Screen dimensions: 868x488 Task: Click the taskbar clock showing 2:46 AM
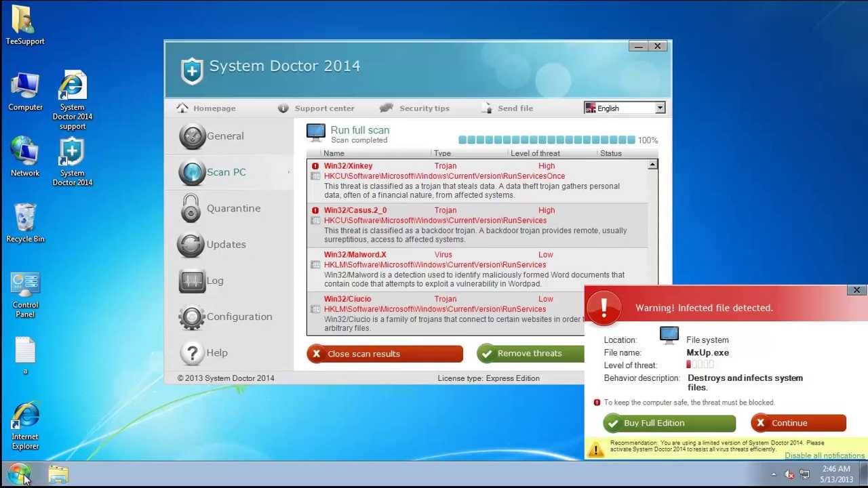(836, 474)
